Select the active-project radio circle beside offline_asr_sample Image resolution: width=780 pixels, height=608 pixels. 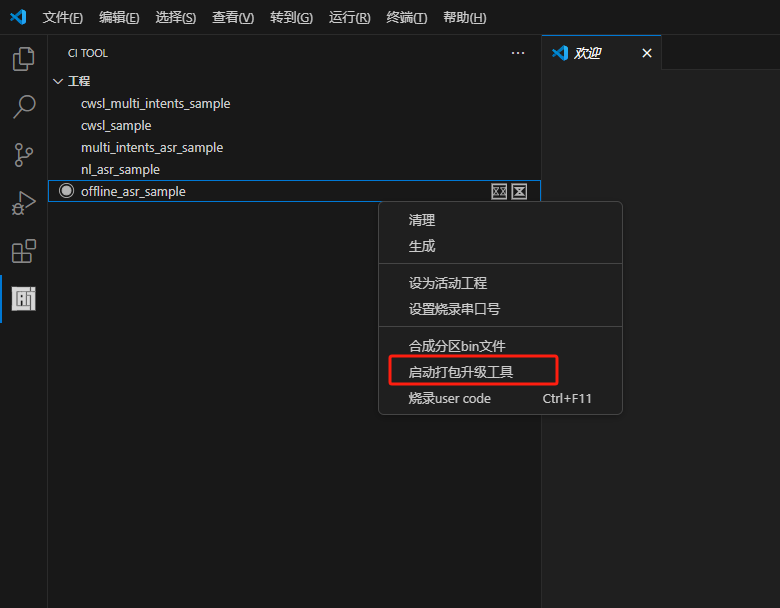pos(67,191)
